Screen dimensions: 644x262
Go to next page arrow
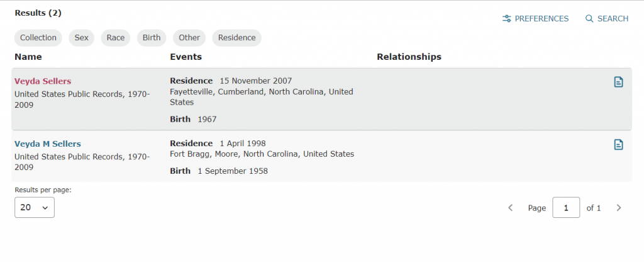[x=619, y=208]
